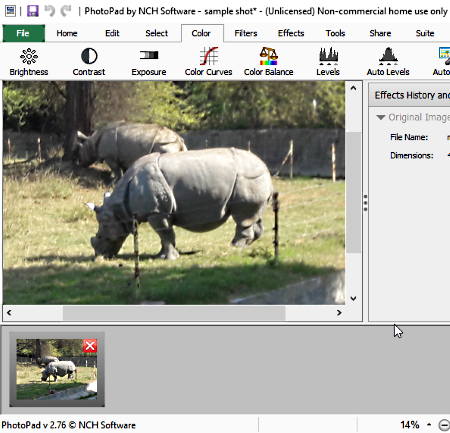The height and width of the screenshot is (433, 450).
Task: Click the Redo arrow icon
Action: pos(66,11)
